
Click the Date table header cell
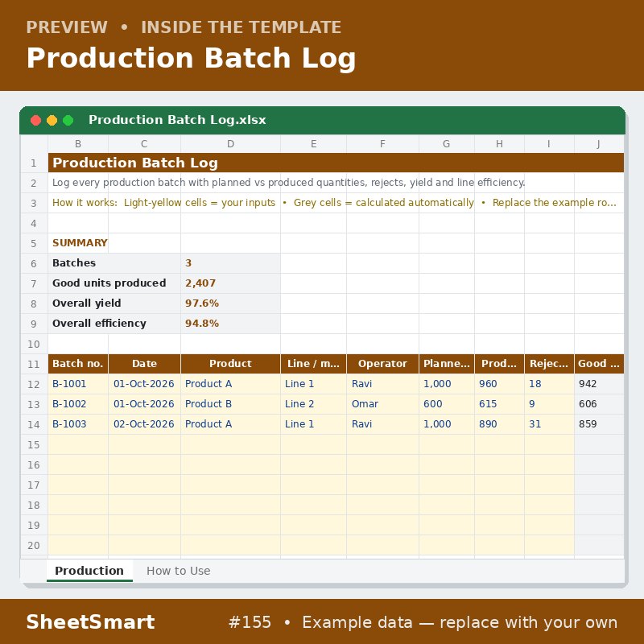tap(144, 364)
